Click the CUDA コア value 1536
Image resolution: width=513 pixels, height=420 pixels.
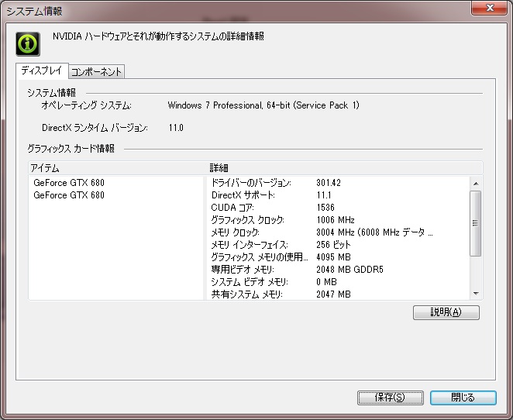point(325,208)
